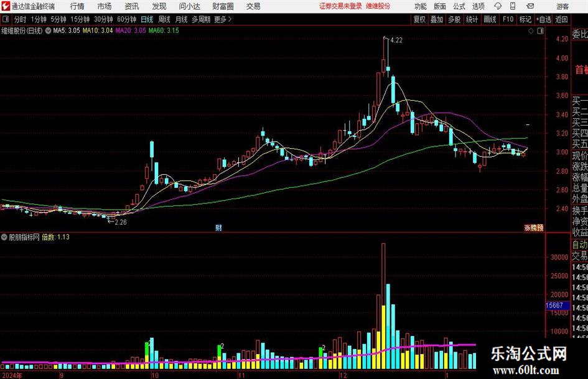588x379 pixels.
Task: Click the 统计 toolbar button
Action: click(472, 19)
